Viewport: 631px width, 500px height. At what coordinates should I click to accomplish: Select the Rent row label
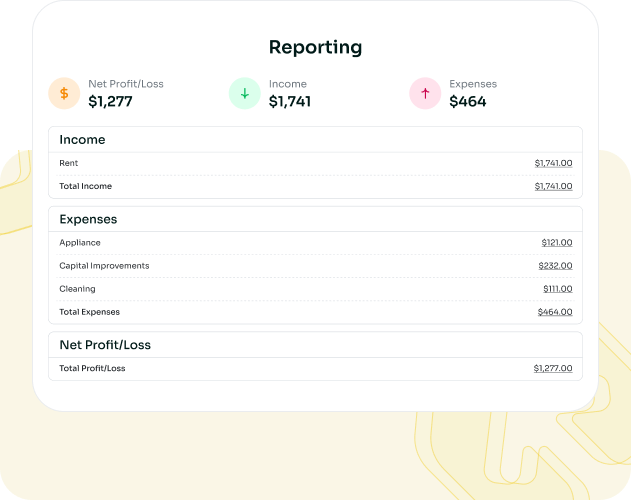coord(68,163)
